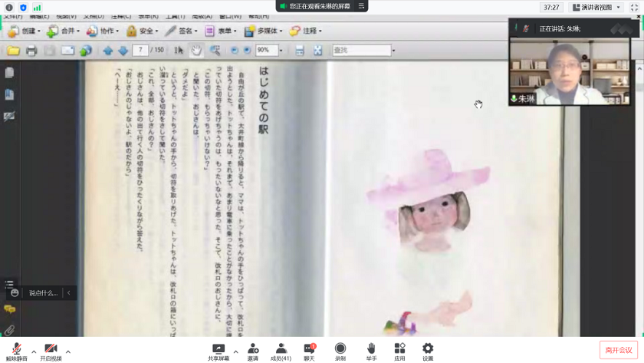Toggle 解除静音 microphone button

tap(16, 352)
